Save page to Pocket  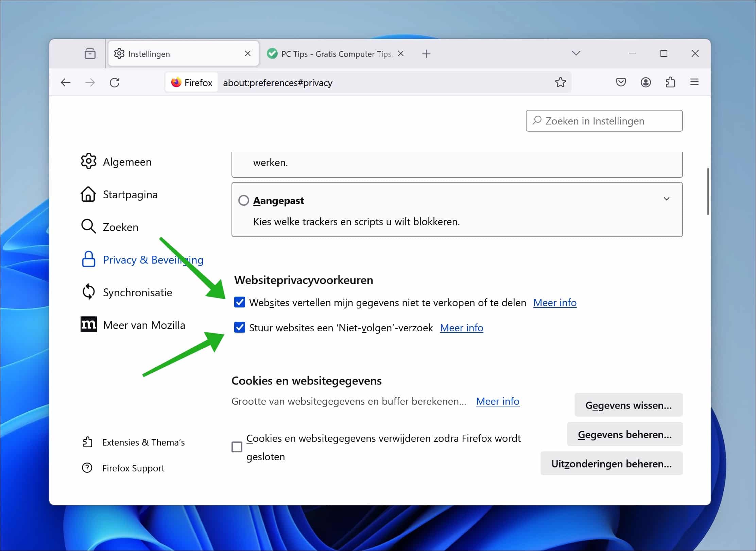[620, 82]
